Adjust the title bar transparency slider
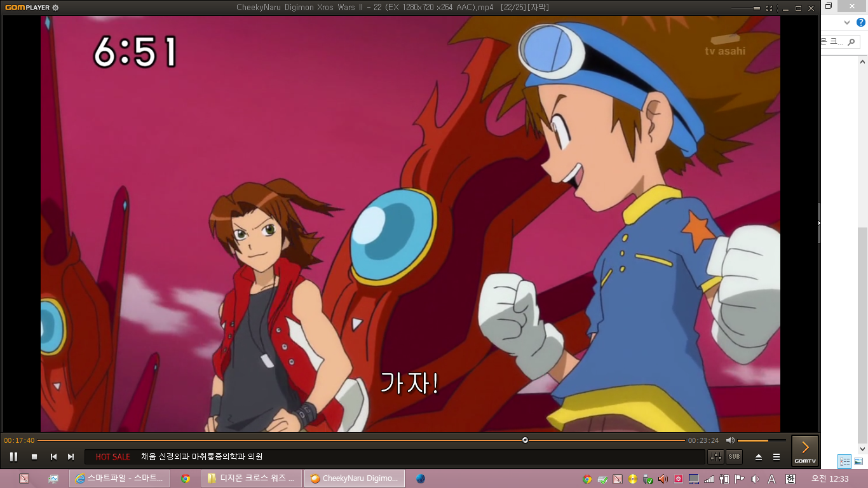 [x=746, y=8]
